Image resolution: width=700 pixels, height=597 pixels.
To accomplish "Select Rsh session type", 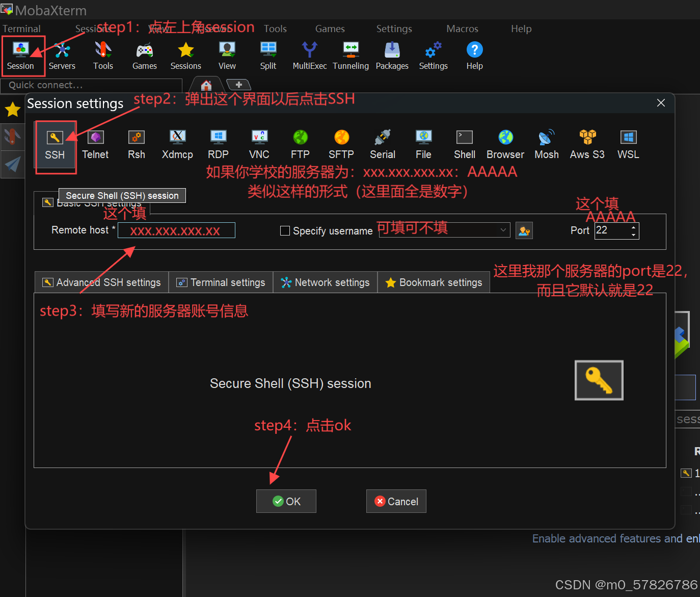I will pos(137,145).
